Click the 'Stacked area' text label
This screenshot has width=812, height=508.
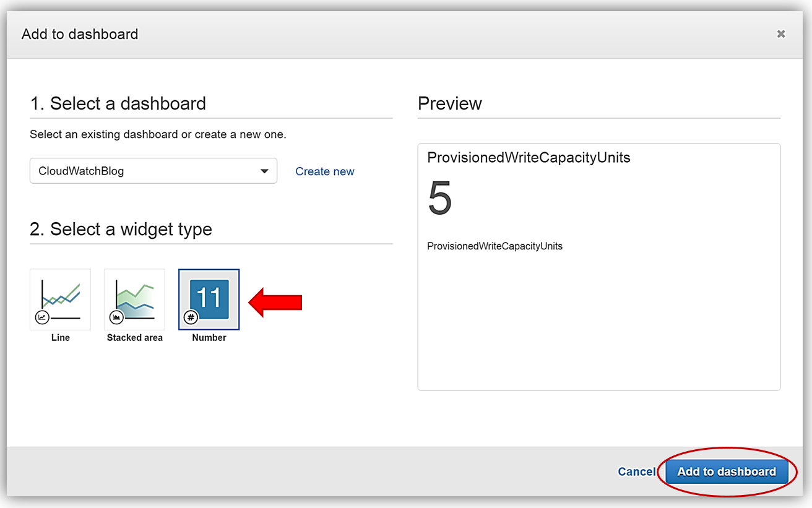134,338
